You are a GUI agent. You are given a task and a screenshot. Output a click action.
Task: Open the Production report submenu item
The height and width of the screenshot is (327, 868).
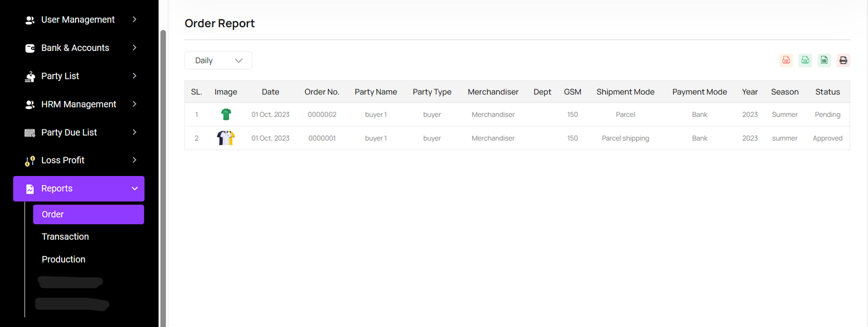pyautogui.click(x=63, y=260)
